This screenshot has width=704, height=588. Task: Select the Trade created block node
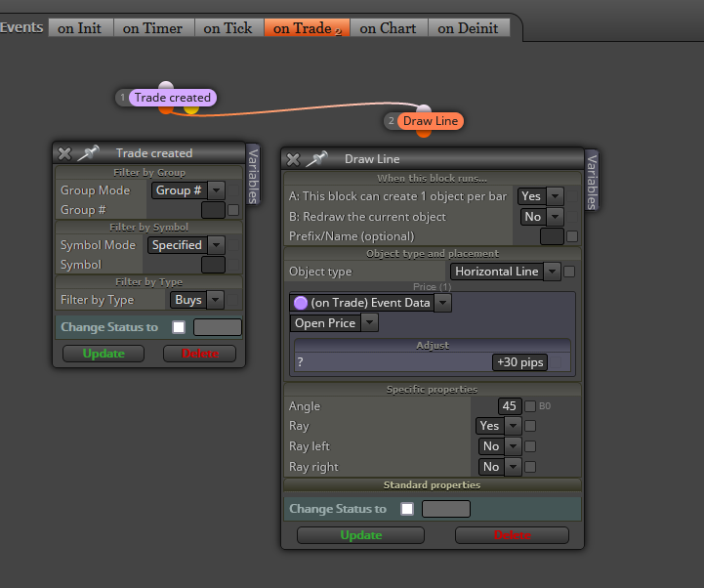coord(173,98)
